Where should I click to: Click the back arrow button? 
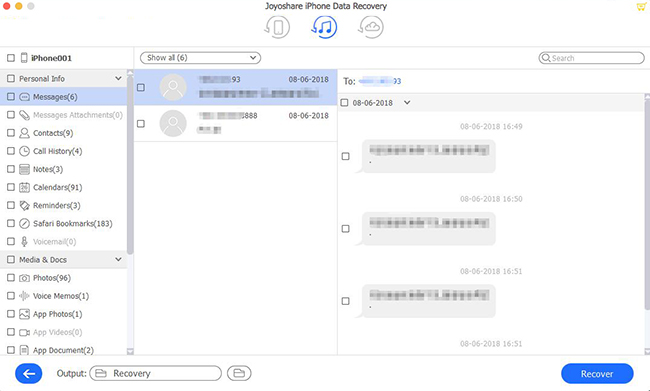(29, 374)
